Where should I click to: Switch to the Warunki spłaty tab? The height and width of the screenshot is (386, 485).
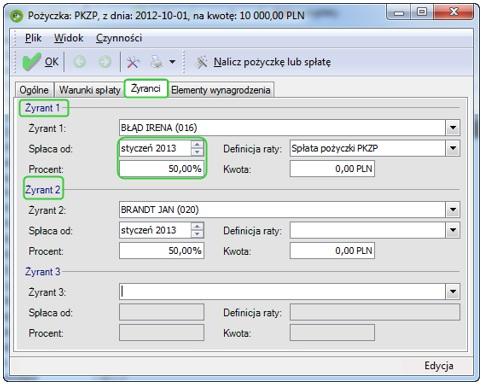(x=89, y=90)
